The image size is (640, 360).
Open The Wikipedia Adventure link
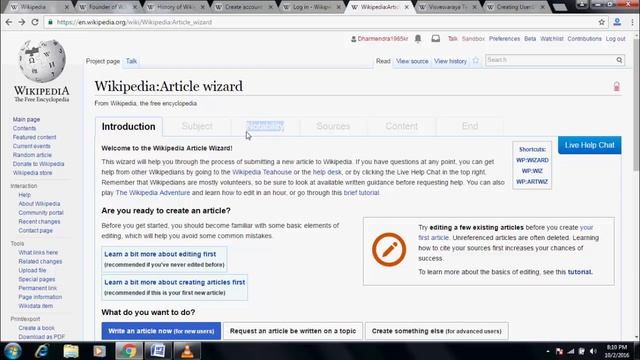pyautogui.click(x=153, y=192)
